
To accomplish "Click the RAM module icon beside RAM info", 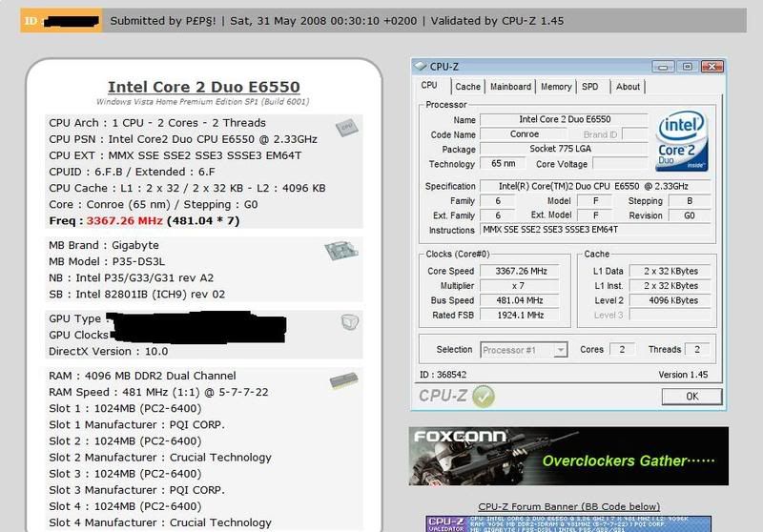I will coord(343,380).
